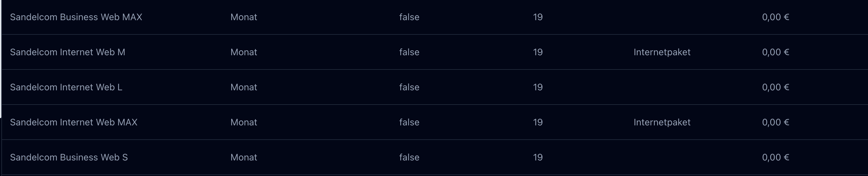Click 0,00 € in the Internet Web MAX row
Screen dimensions: 868x176
(x=775, y=122)
